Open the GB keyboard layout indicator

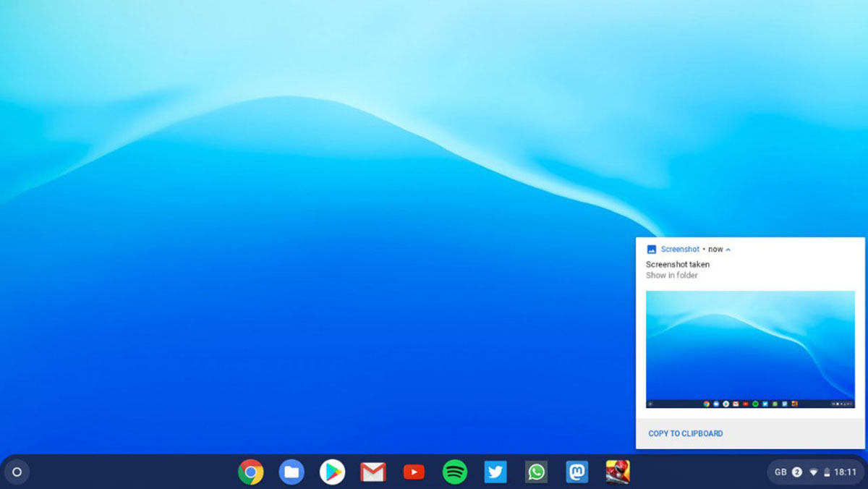pyautogui.click(x=779, y=472)
